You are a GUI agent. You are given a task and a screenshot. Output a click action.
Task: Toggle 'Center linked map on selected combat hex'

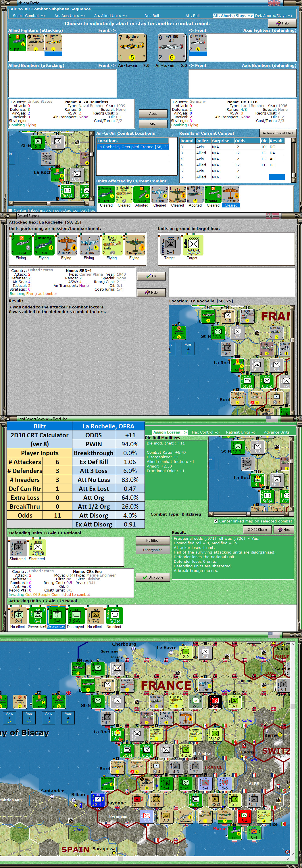coord(11,210)
